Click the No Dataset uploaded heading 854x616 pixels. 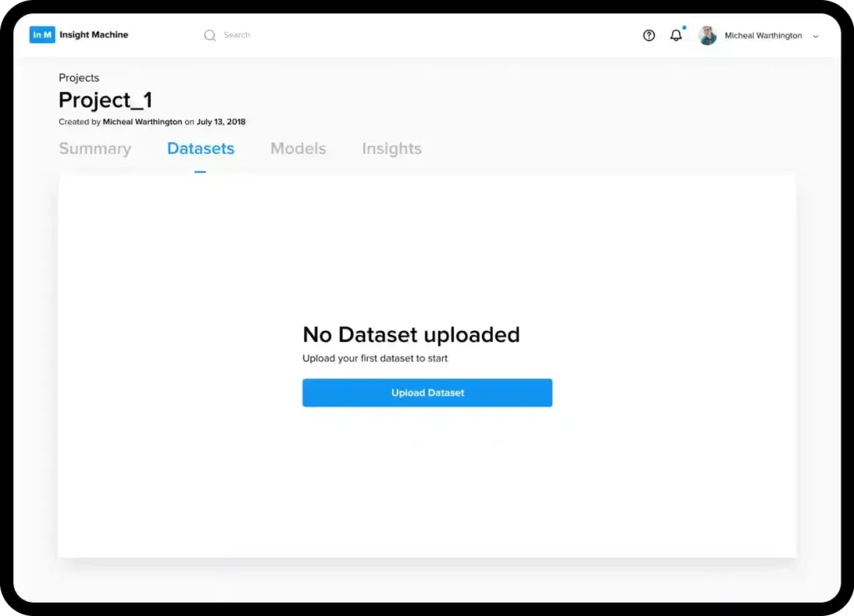[410, 335]
